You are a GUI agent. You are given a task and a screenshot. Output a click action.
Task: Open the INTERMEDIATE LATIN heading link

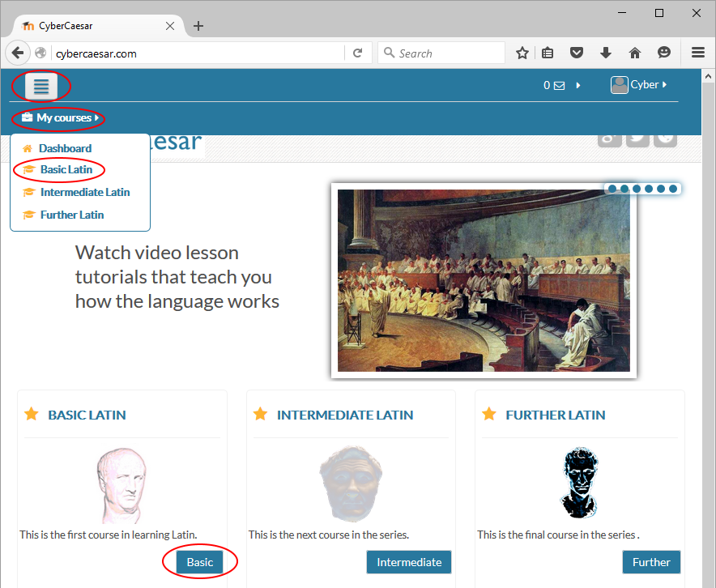click(345, 415)
